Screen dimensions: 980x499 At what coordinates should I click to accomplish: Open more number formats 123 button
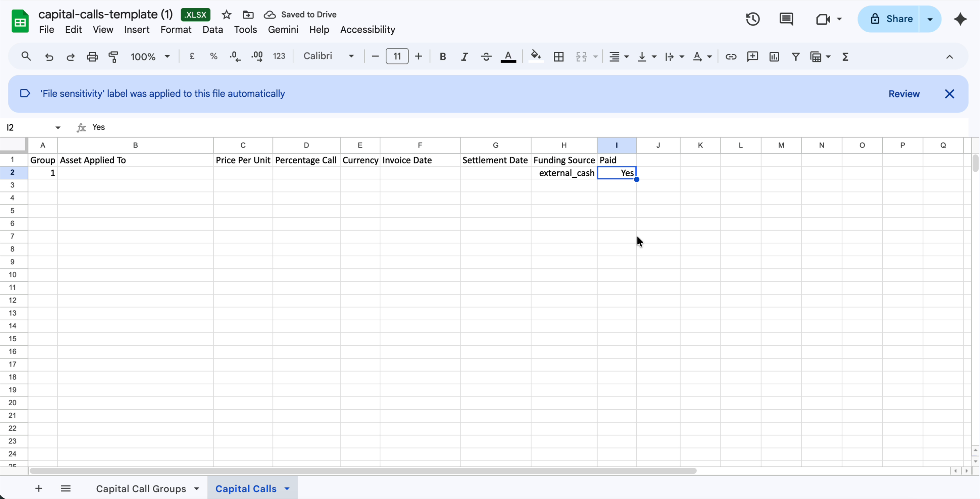coord(279,57)
